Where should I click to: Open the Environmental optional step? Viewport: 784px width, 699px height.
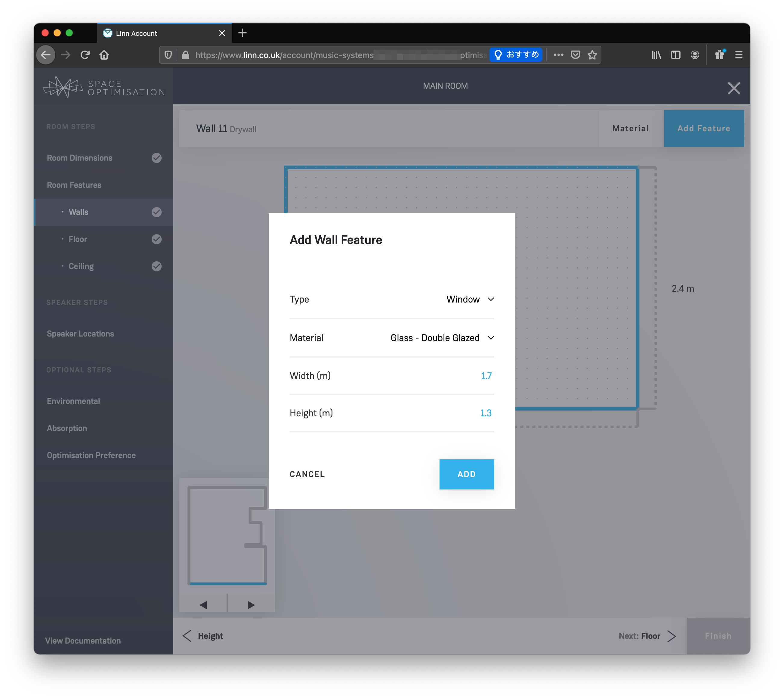click(73, 401)
